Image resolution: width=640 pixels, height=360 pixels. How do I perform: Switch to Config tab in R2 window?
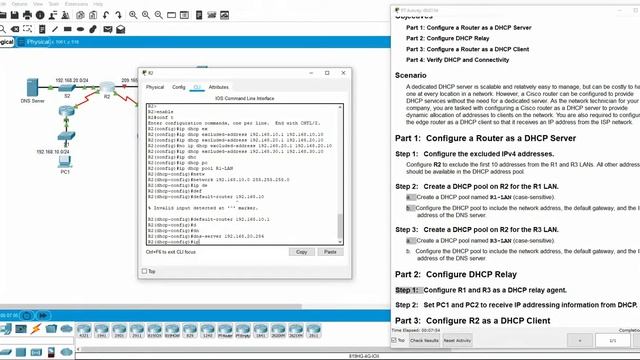pos(178,87)
